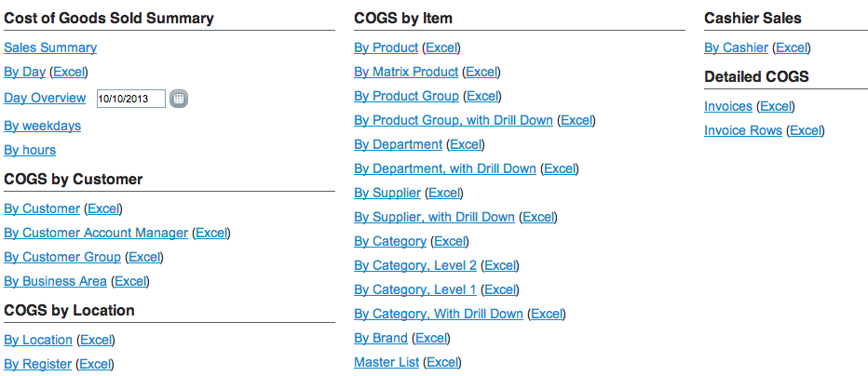The height and width of the screenshot is (376, 868).
Task: Open By Supplier, with Drill Down report
Action: coord(435,217)
